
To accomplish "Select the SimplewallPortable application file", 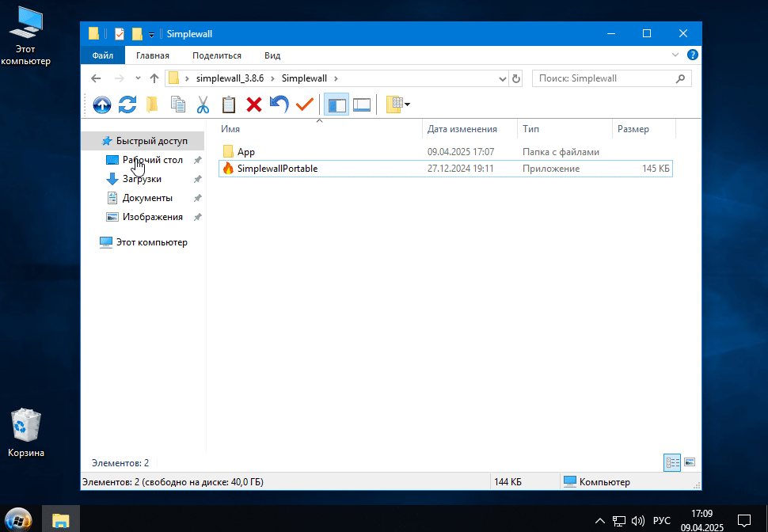I will [446, 169].
